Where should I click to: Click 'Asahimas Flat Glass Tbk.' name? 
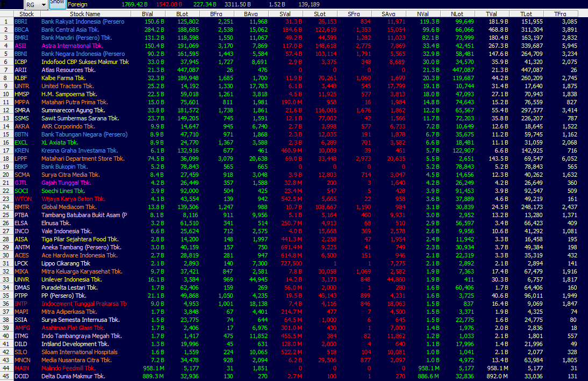[x=73, y=328]
